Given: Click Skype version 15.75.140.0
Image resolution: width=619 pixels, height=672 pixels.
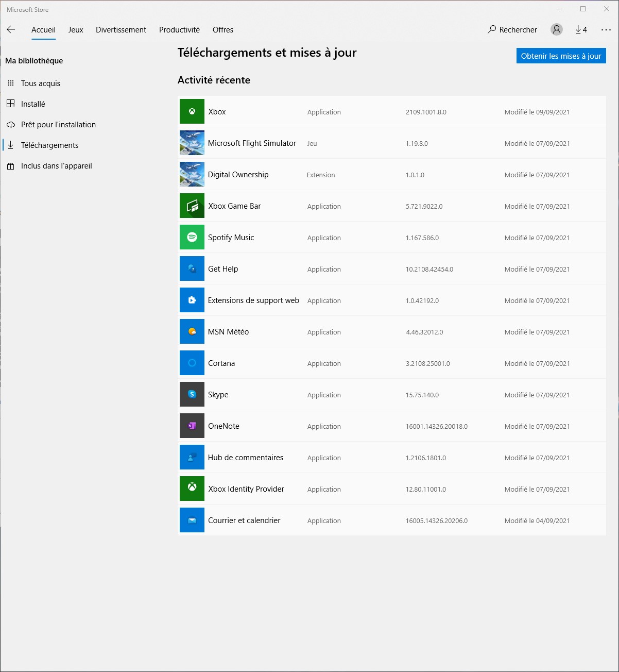Looking at the screenshot, I should (x=422, y=395).
